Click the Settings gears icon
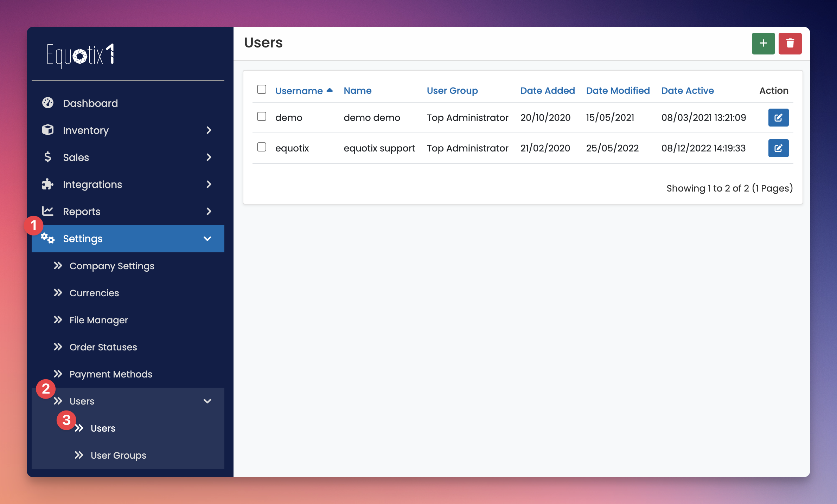Viewport: 837px width, 504px height. coord(48,238)
